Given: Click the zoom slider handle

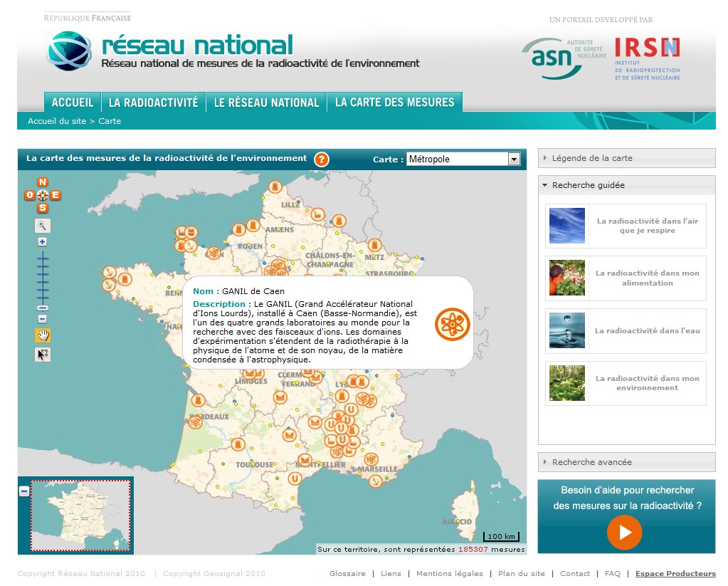Looking at the screenshot, I should [42, 308].
